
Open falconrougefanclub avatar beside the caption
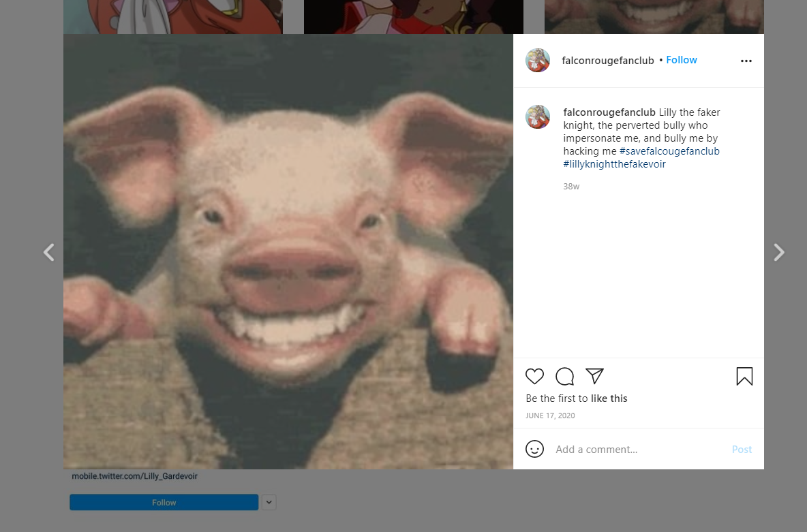coord(538,116)
